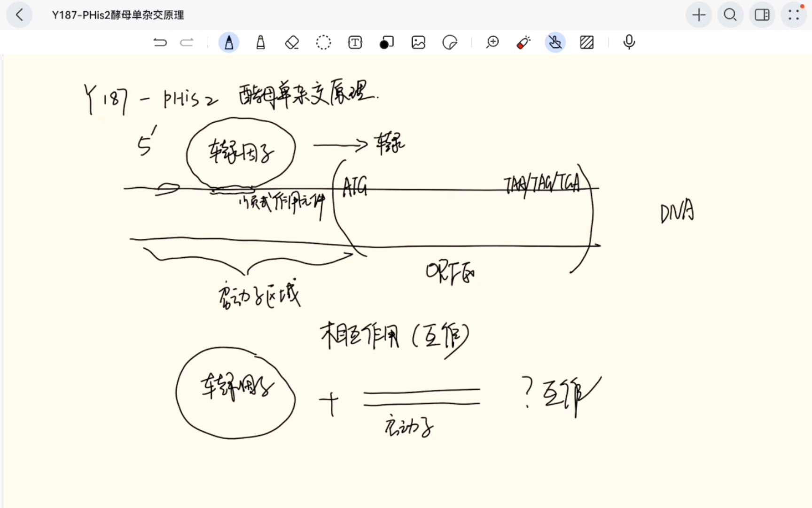This screenshot has height=508, width=812.
Task: Search within the note
Action: pyautogui.click(x=730, y=15)
